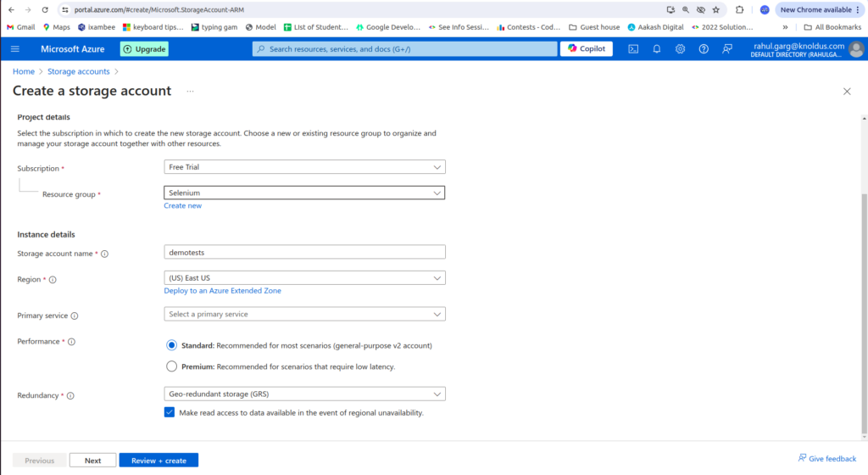The height and width of the screenshot is (475, 868).
Task: Uncheck the make read access available checkbox
Action: tap(170, 412)
